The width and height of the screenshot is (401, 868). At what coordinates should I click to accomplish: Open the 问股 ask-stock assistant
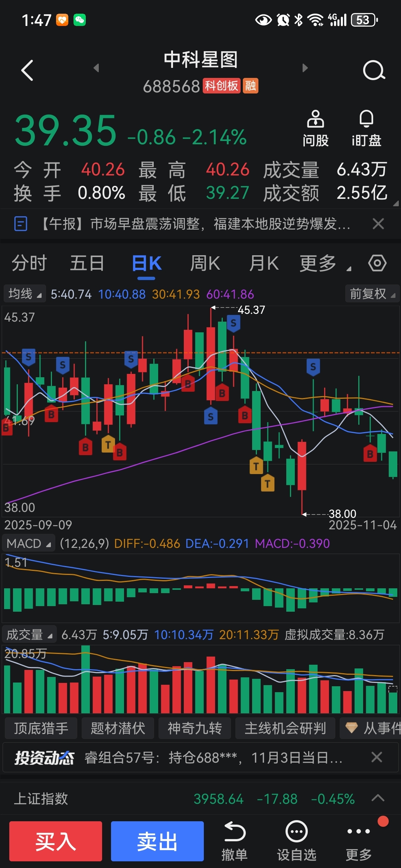click(x=315, y=129)
